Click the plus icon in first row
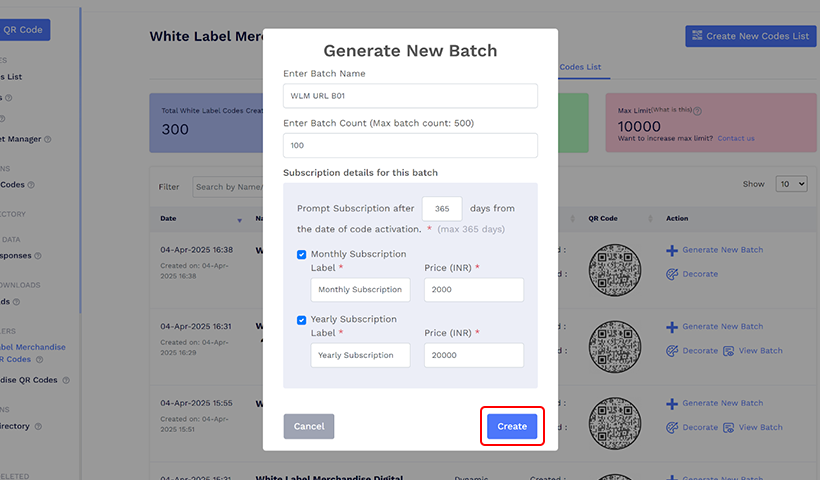 pos(672,250)
